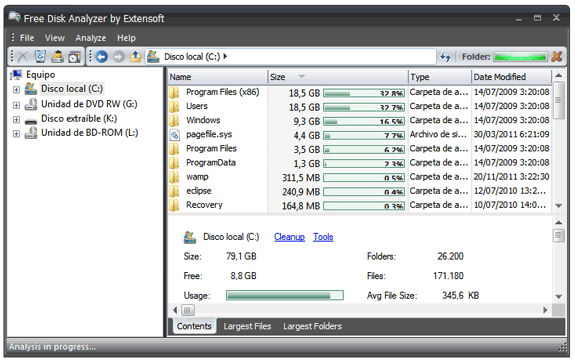Select Disco local (C:) in the tree

(72, 89)
